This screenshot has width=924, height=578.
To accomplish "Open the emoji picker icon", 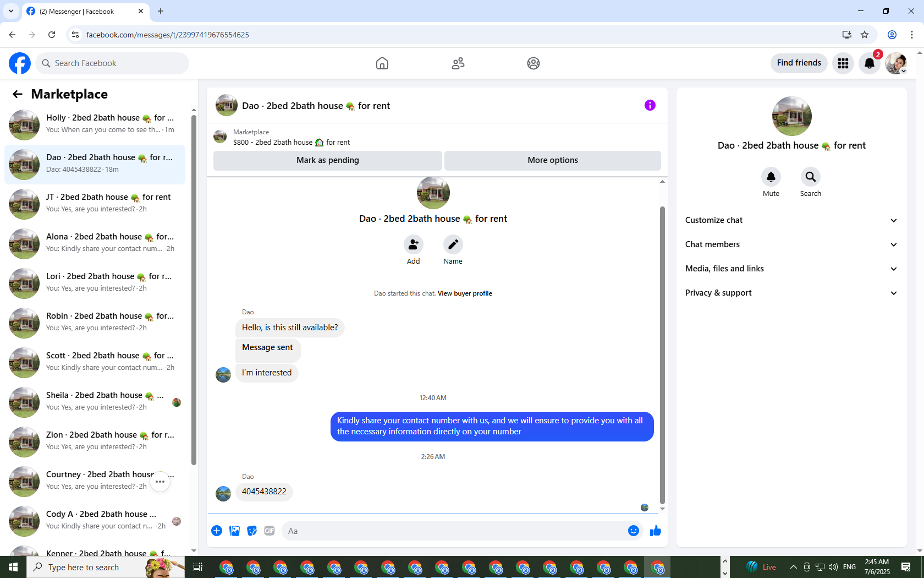I will point(634,531).
